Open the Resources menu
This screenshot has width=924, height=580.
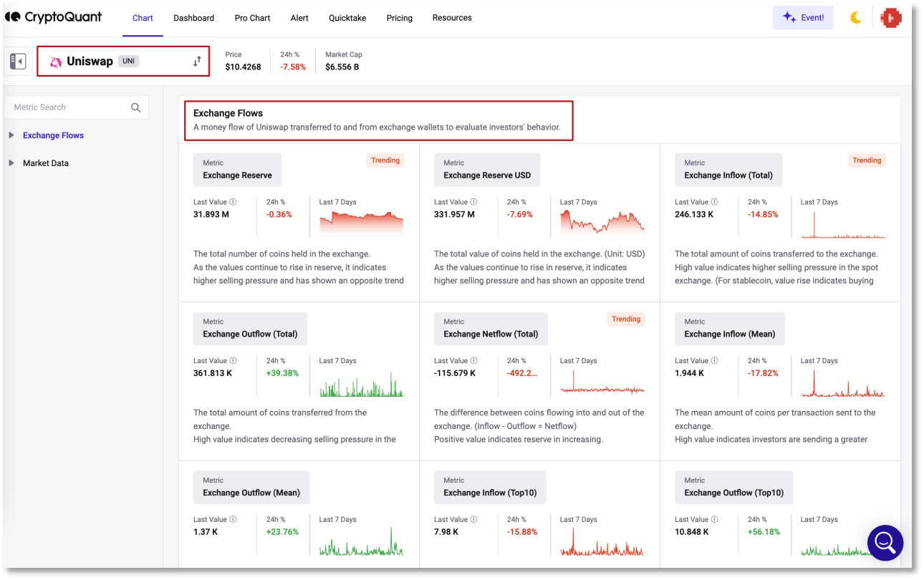(452, 18)
